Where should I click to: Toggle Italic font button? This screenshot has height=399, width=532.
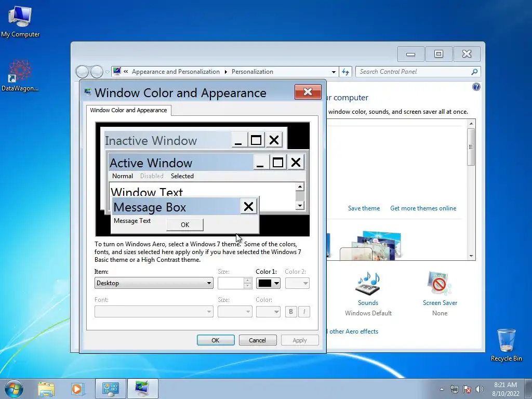pyautogui.click(x=304, y=312)
